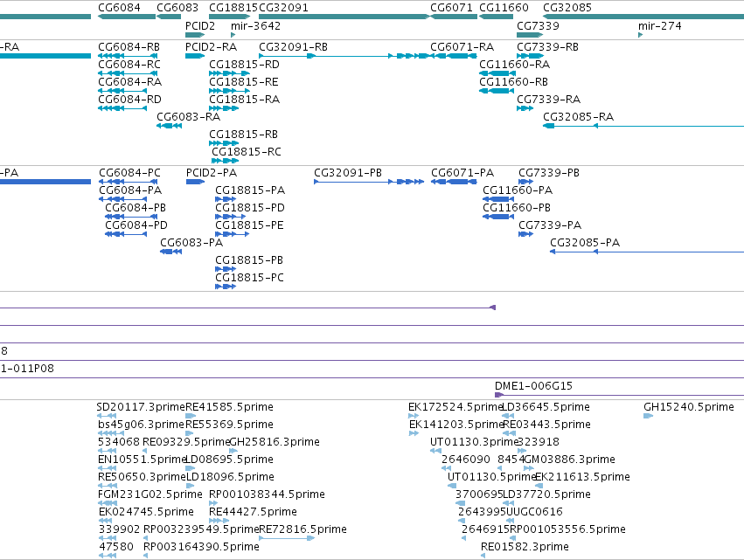Click transcript CG6084-RD
Screen dimensions: 744x560
[x=129, y=100]
